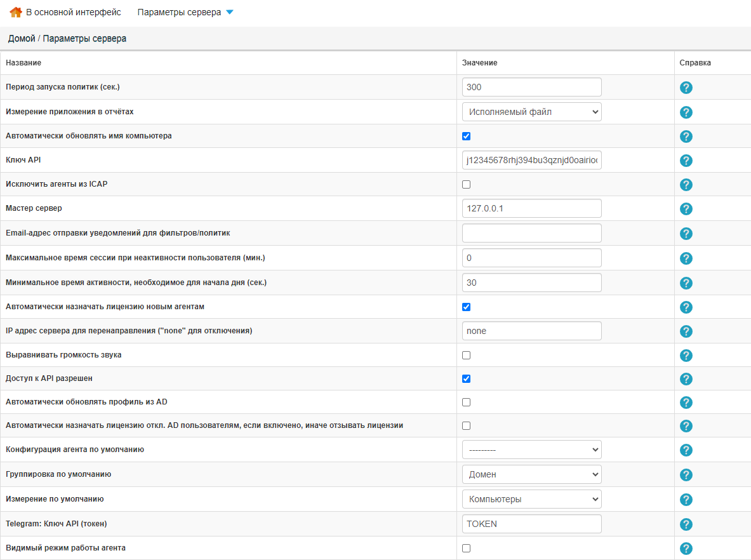This screenshot has width=751, height=560.
Task: Open the Измерение приложения в отчётах dropdown
Action: [x=531, y=111]
